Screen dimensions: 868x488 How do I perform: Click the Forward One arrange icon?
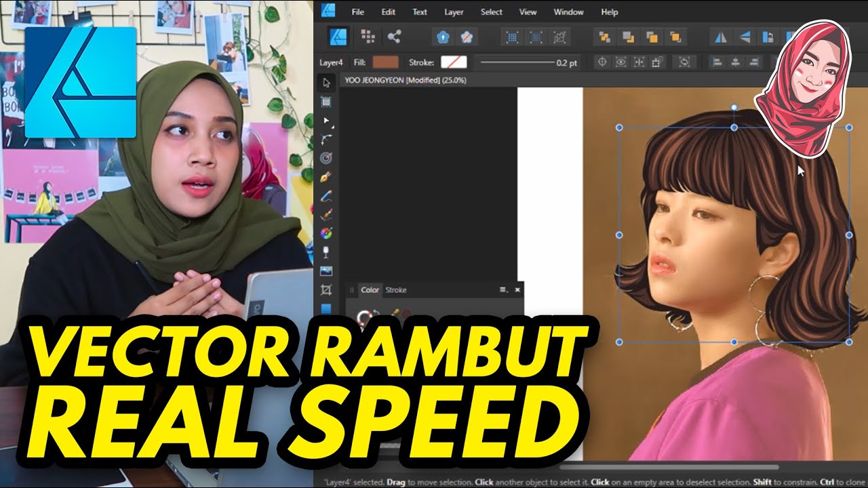(x=652, y=37)
